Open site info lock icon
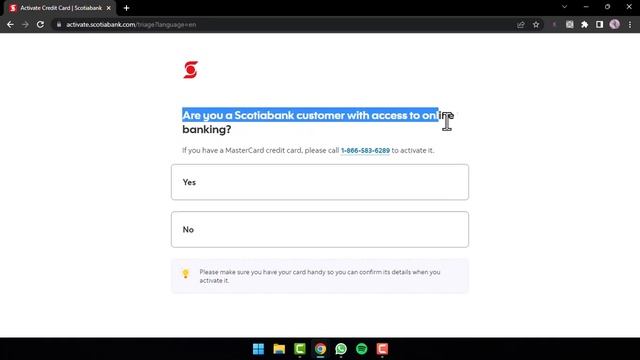Viewport: 640px width, 360px height. (x=59, y=24)
